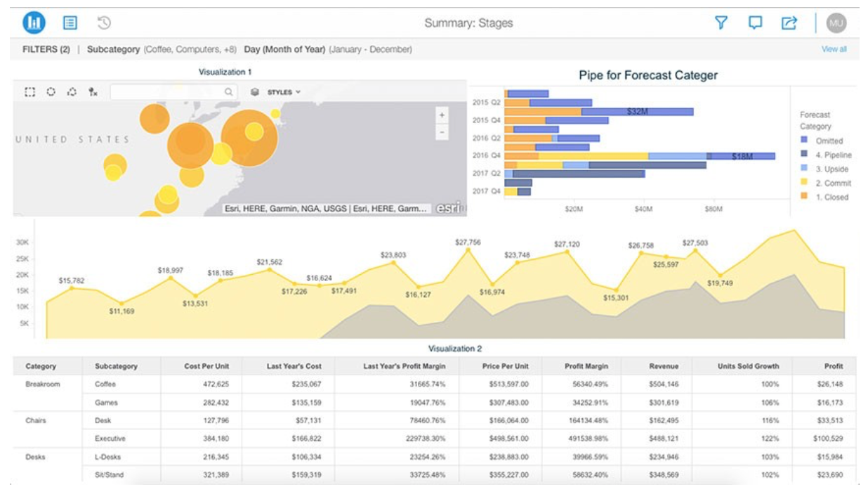Open the comments speech bubble icon

755,23
